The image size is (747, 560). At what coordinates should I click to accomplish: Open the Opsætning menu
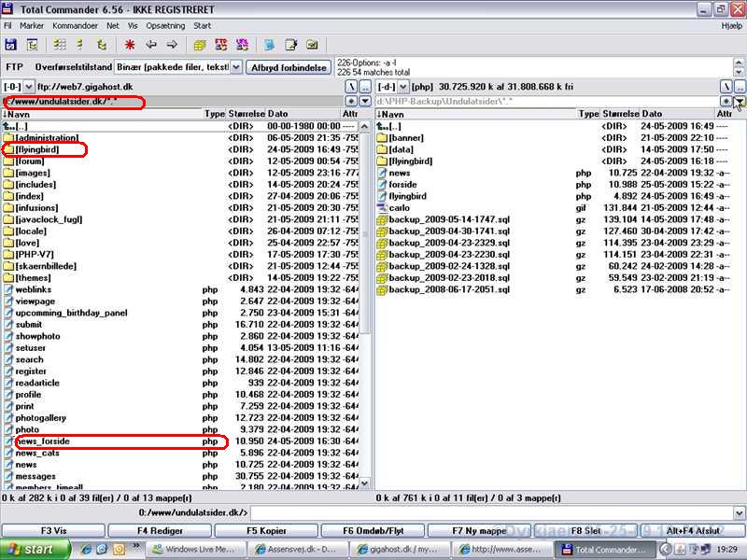pyautogui.click(x=165, y=26)
